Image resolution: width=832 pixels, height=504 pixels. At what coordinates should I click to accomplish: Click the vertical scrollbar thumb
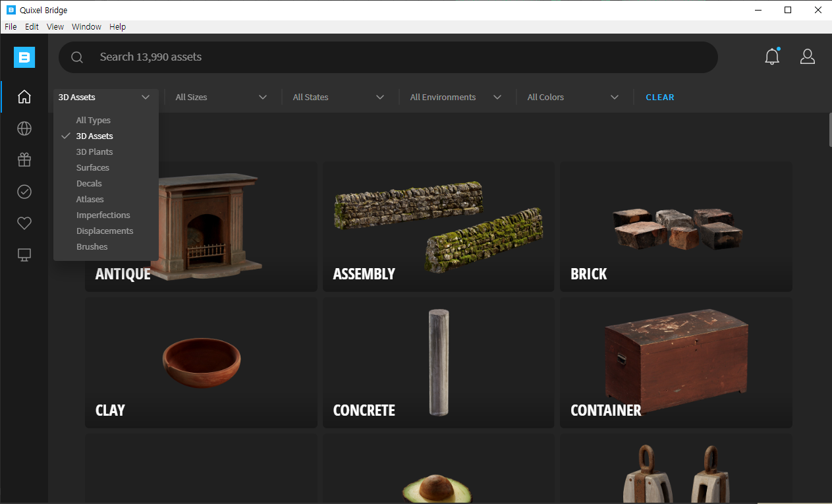point(830,129)
